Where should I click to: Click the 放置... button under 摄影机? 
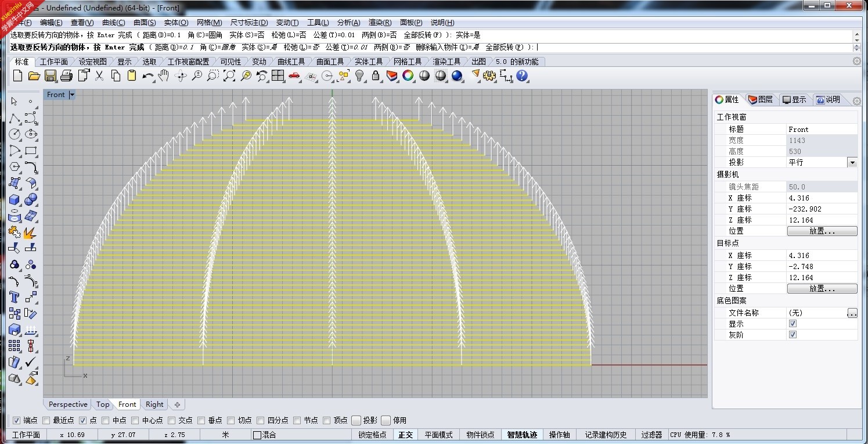tap(822, 231)
